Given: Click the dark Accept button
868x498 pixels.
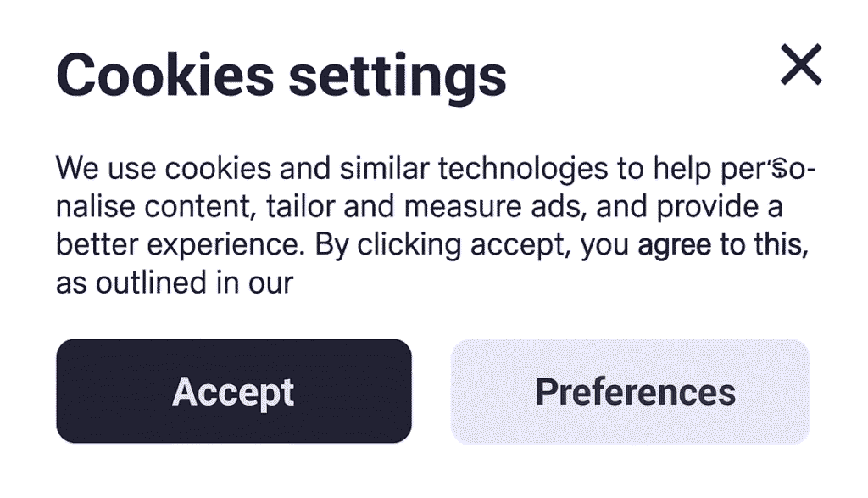Looking at the screenshot, I should [234, 391].
